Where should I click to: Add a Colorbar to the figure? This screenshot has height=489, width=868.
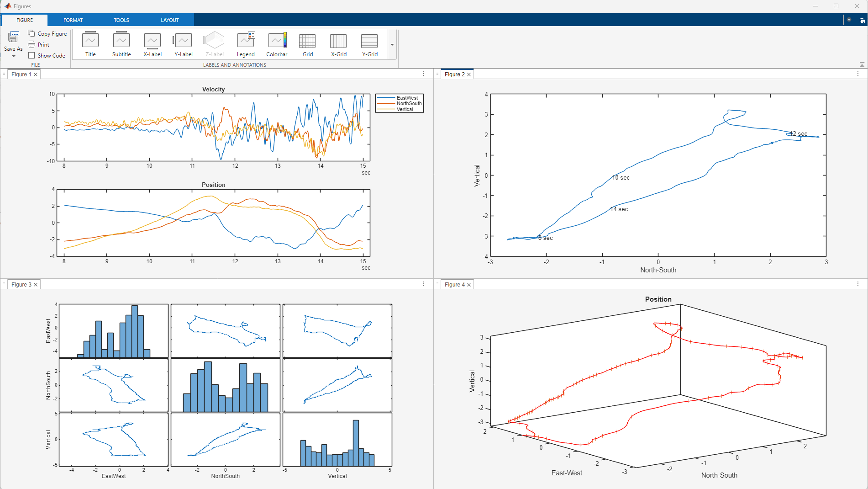(x=277, y=44)
